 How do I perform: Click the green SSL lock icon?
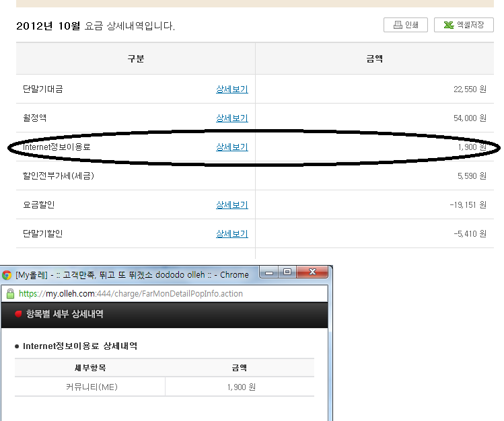click(9, 294)
